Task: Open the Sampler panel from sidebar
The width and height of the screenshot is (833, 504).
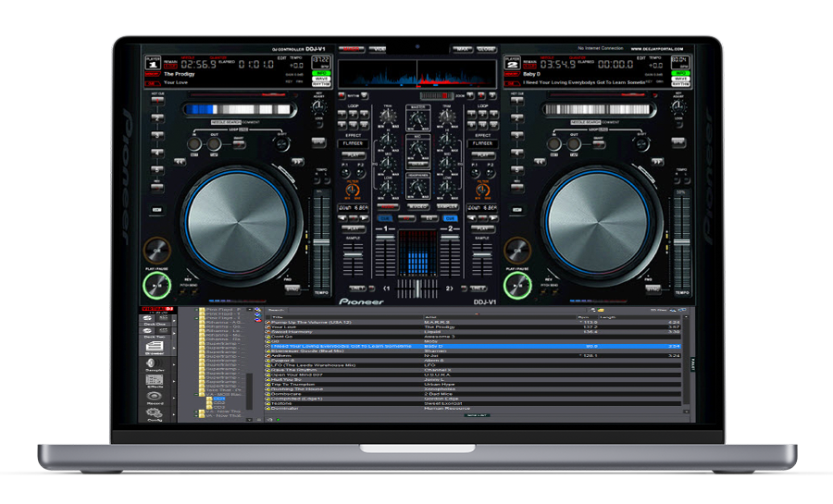Action: point(155,365)
